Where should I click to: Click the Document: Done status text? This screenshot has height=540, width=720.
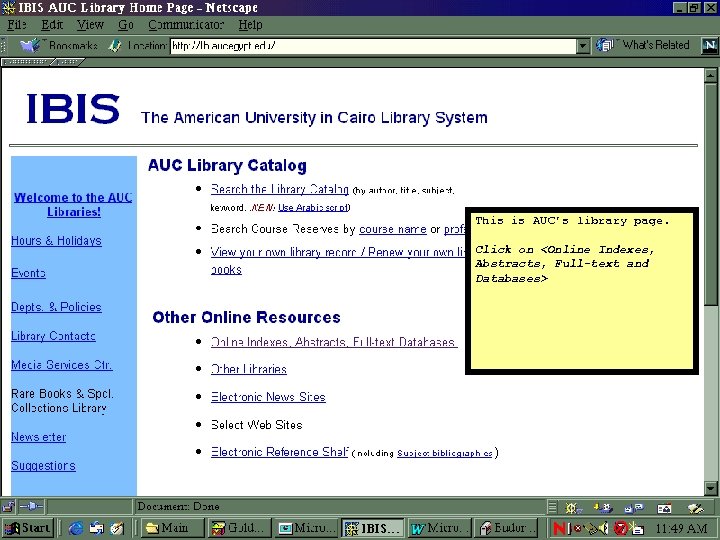[178, 506]
